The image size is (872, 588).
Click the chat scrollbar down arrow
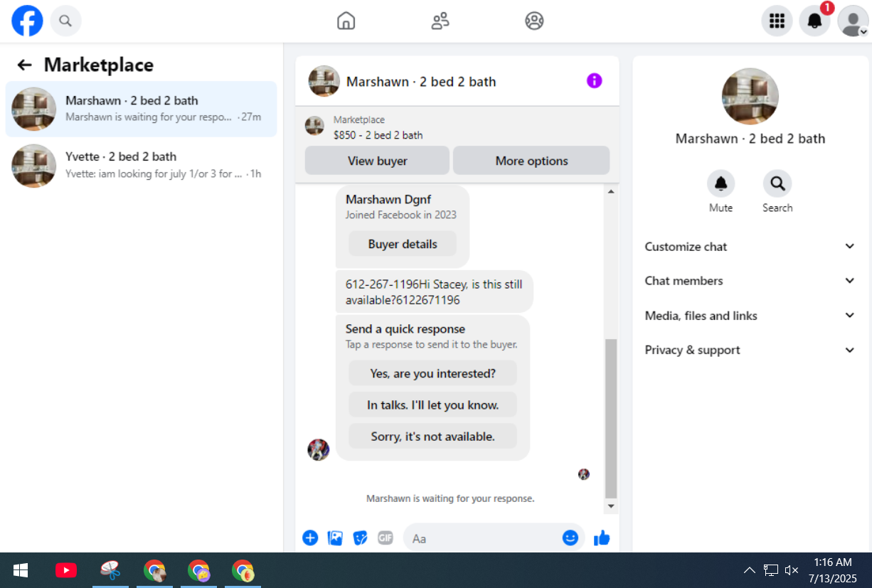[610, 506]
